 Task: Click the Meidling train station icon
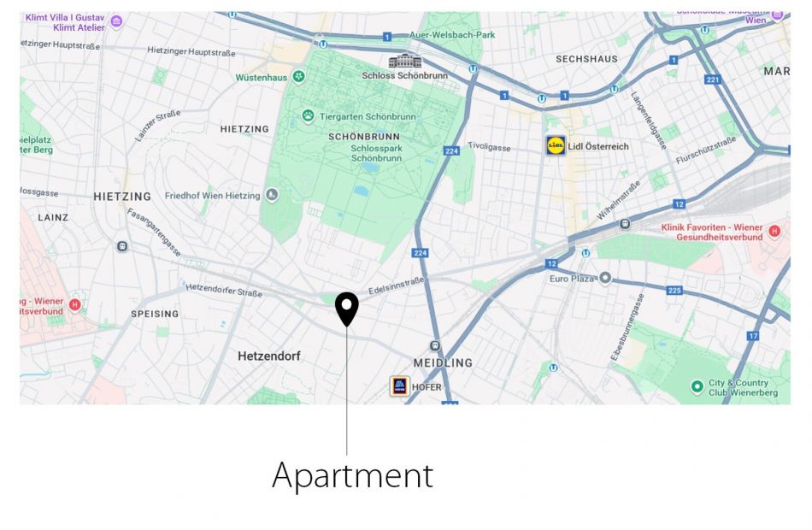pyautogui.click(x=436, y=345)
